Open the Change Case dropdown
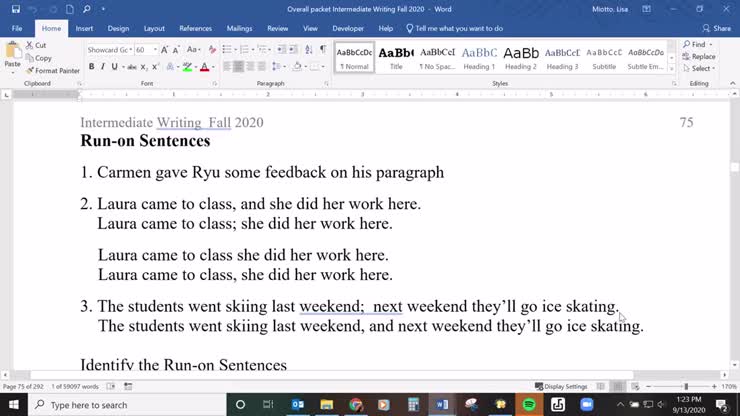Viewport: 740px width, 416px height. point(193,50)
